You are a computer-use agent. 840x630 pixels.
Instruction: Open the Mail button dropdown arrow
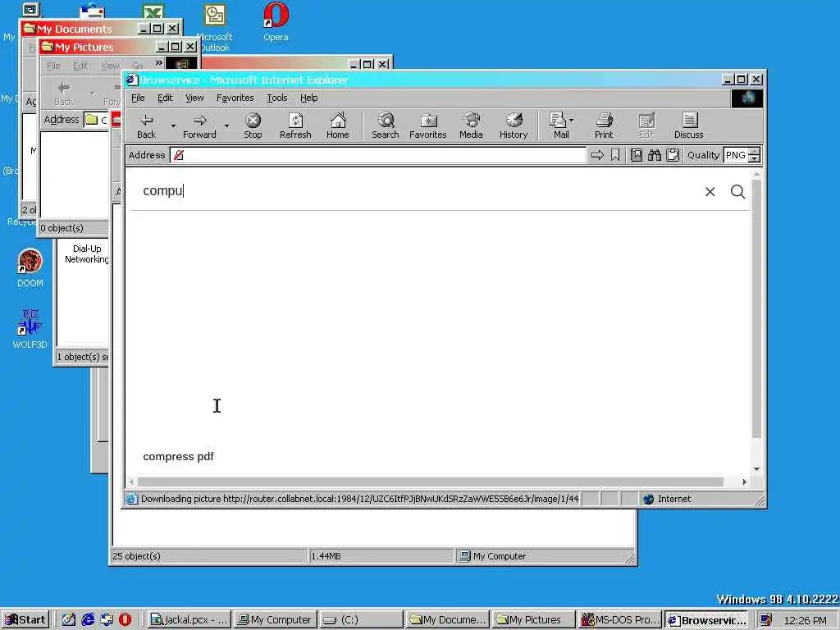(572, 120)
